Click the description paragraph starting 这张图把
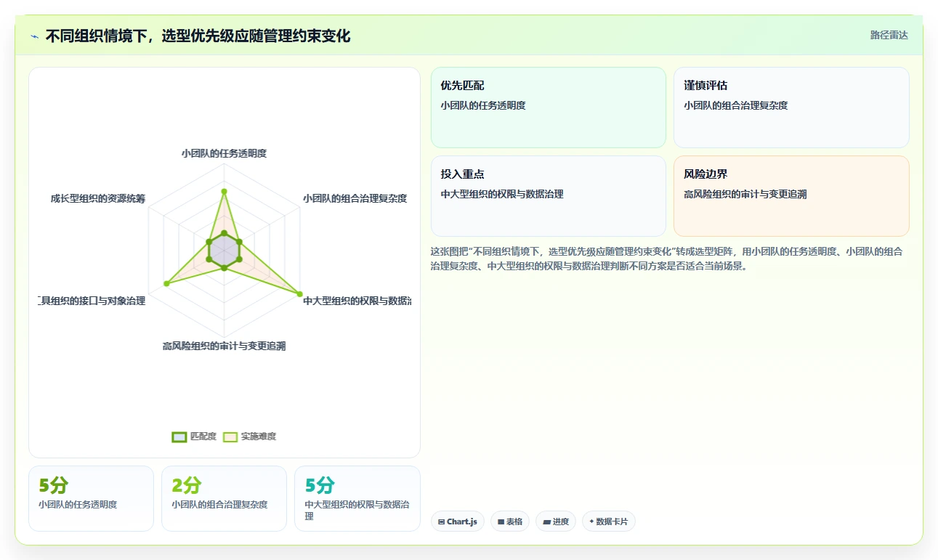The image size is (938, 560). (667, 259)
